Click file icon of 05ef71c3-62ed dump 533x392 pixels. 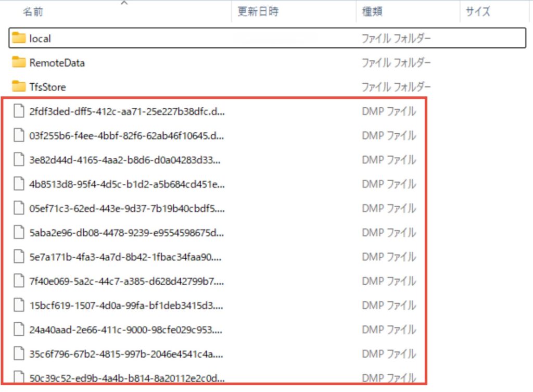tap(19, 208)
